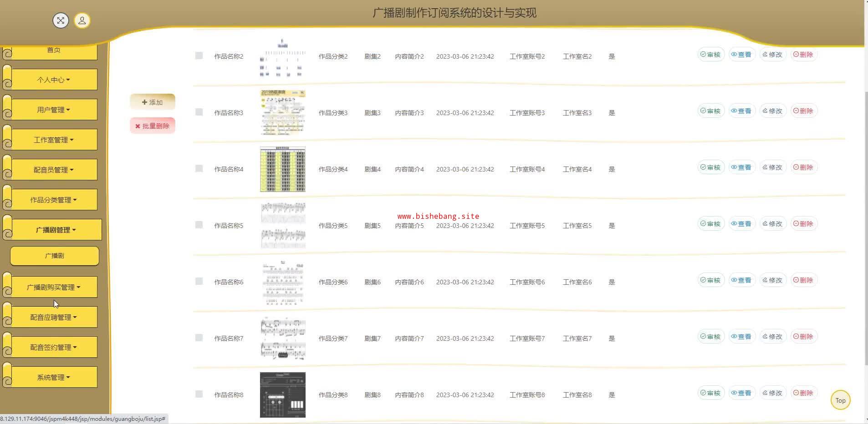
Task: Check the row checkbox for 作品名称8
Action: [x=199, y=394]
